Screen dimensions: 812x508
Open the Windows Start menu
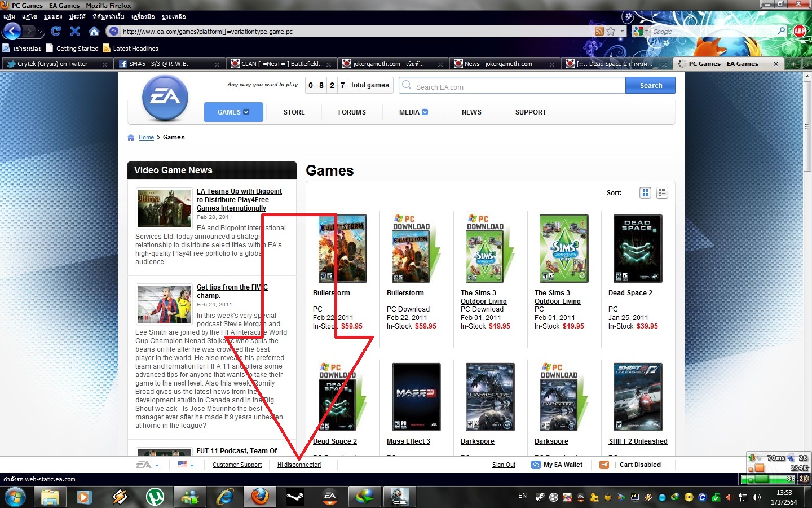pos(15,497)
